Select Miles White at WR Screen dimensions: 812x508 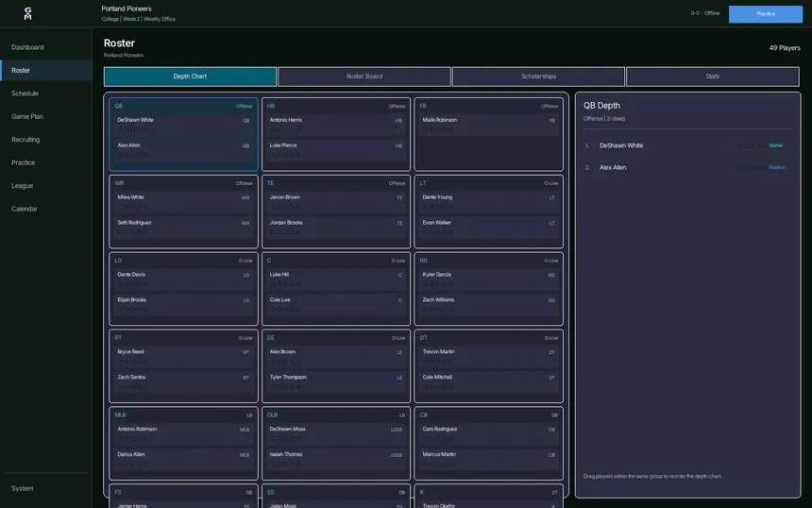(183, 202)
